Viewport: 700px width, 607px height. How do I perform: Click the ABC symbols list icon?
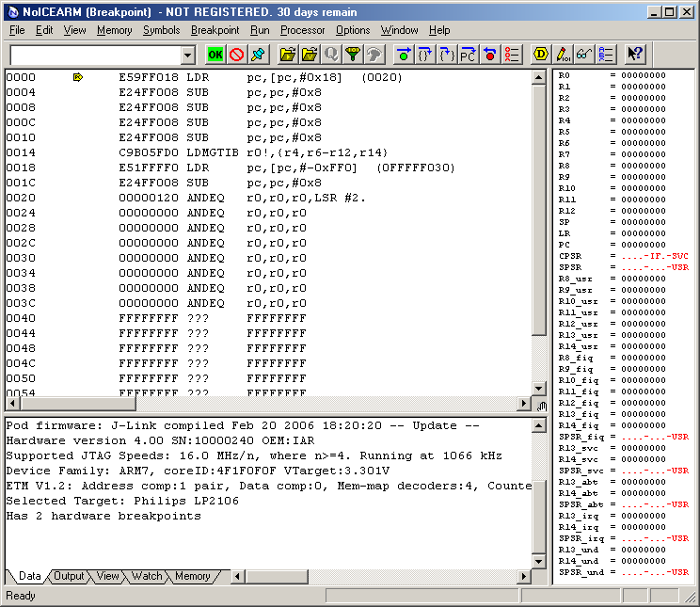(605, 55)
